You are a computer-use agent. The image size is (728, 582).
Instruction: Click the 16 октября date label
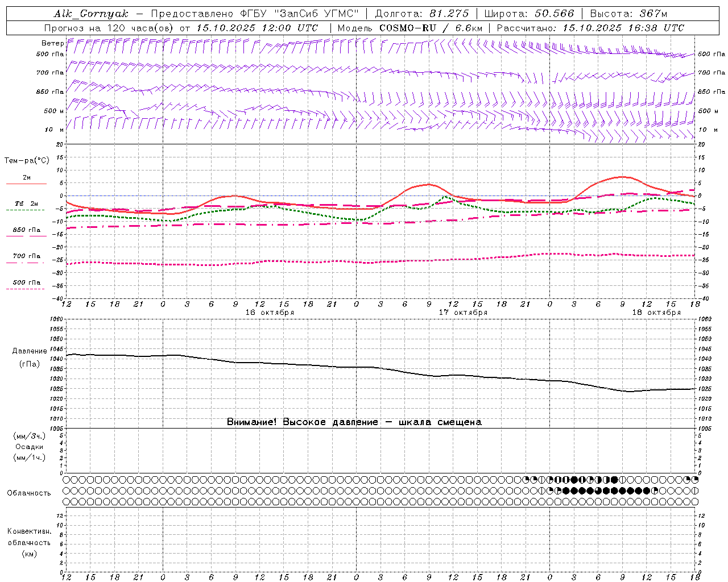point(270,313)
